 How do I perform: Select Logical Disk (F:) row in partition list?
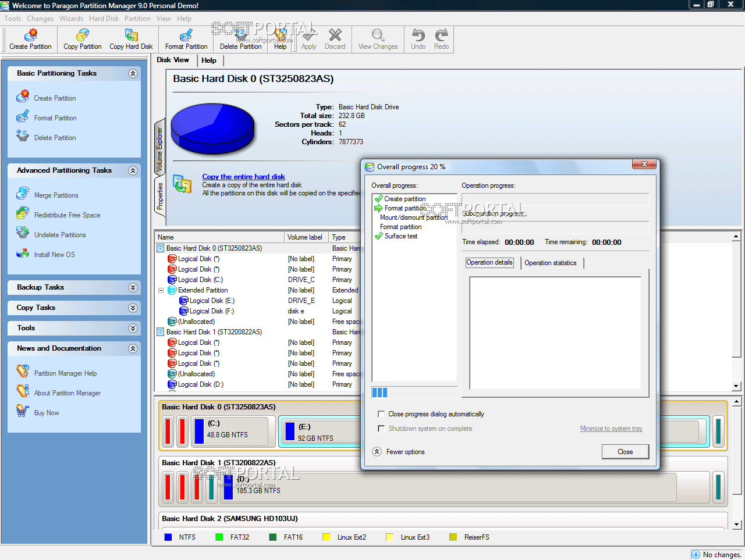pyautogui.click(x=258, y=311)
